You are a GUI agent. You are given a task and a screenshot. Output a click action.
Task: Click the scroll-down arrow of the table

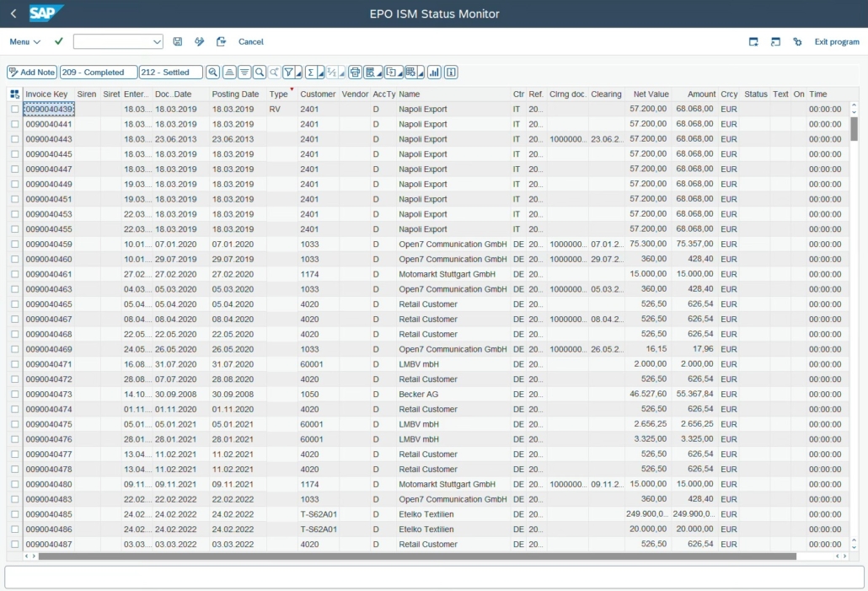pos(855,547)
